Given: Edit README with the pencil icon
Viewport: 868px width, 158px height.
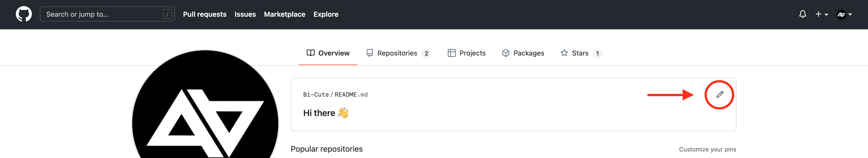Looking at the screenshot, I should pos(719,95).
